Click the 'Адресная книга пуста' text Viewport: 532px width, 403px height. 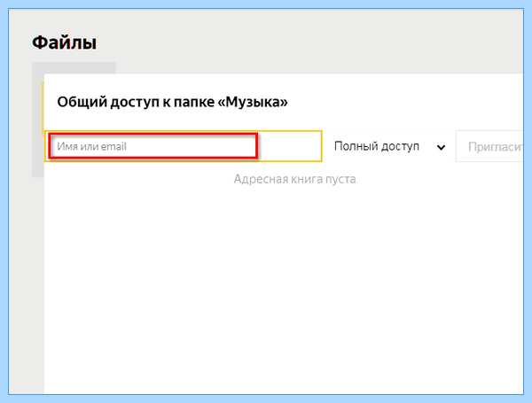click(x=295, y=179)
